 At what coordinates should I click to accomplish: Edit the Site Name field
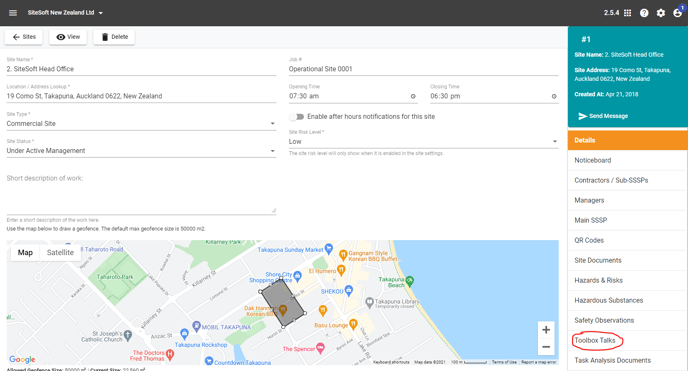[141, 69]
